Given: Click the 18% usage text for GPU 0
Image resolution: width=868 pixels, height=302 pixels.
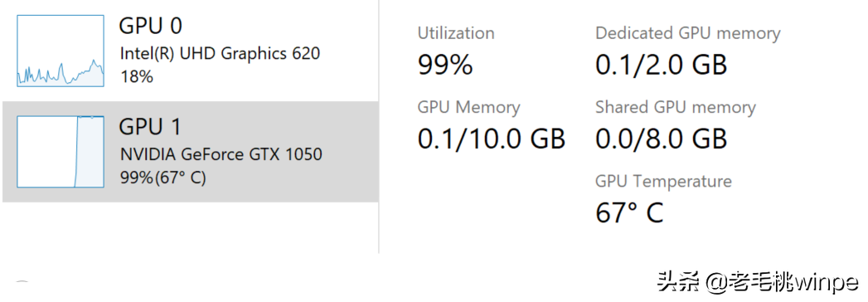Looking at the screenshot, I should [137, 76].
